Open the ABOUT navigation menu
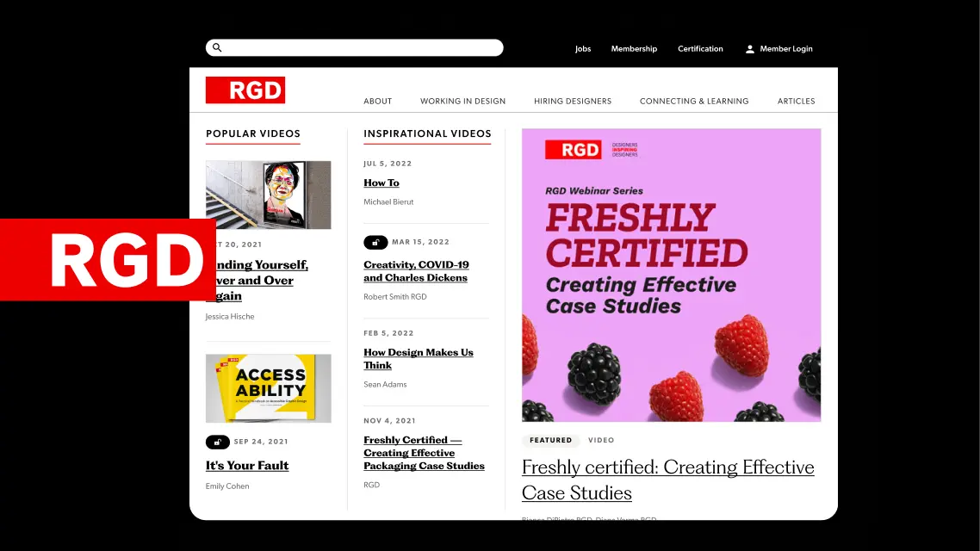Image resolution: width=980 pixels, height=551 pixels. [x=377, y=101]
